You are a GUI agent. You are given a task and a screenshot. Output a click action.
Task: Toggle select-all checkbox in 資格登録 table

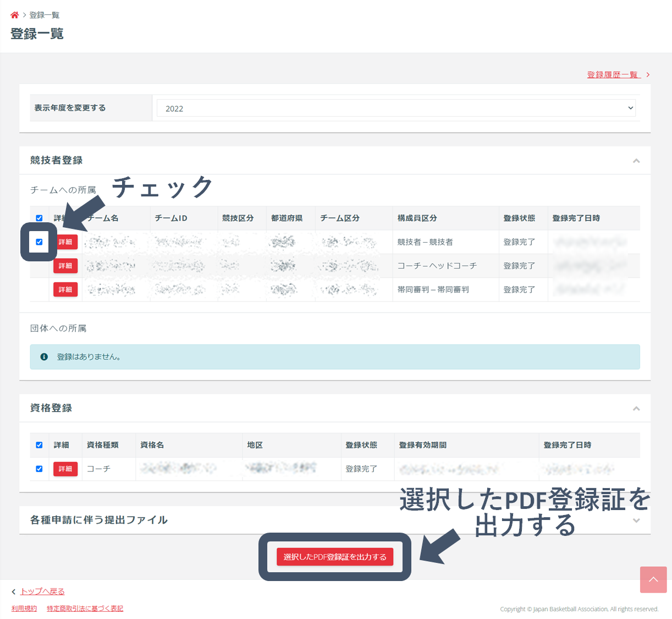coord(39,445)
